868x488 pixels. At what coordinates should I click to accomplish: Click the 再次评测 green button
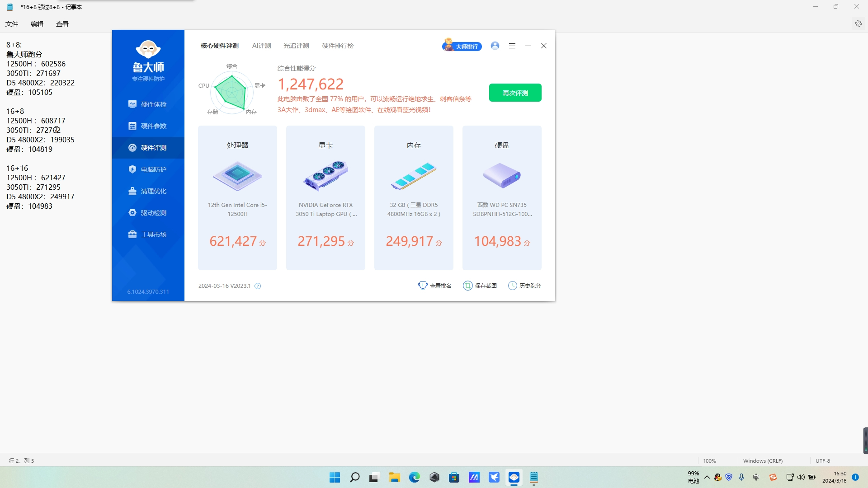pyautogui.click(x=515, y=93)
